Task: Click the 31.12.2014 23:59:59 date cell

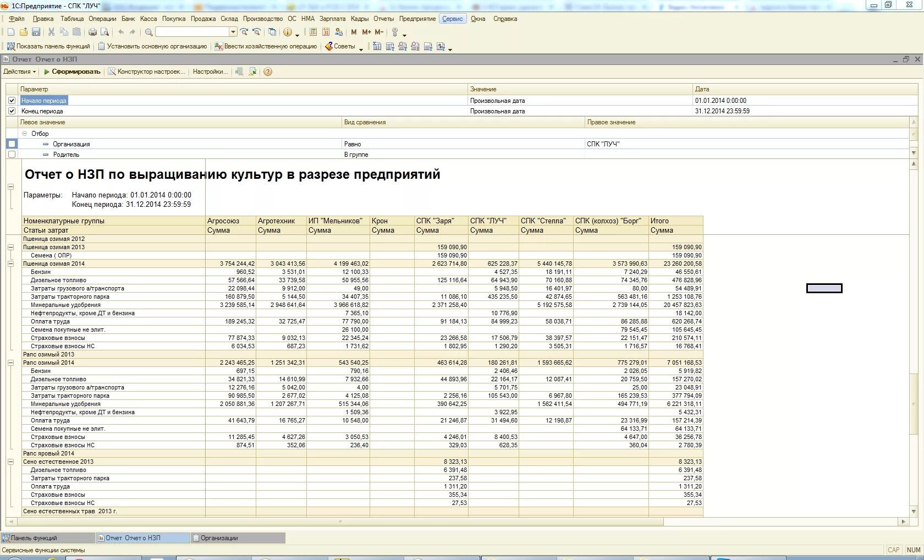Action: (x=805, y=111)
